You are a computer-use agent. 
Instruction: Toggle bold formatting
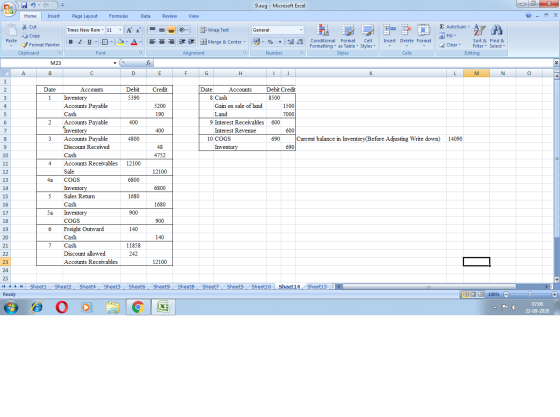point(71,42)
